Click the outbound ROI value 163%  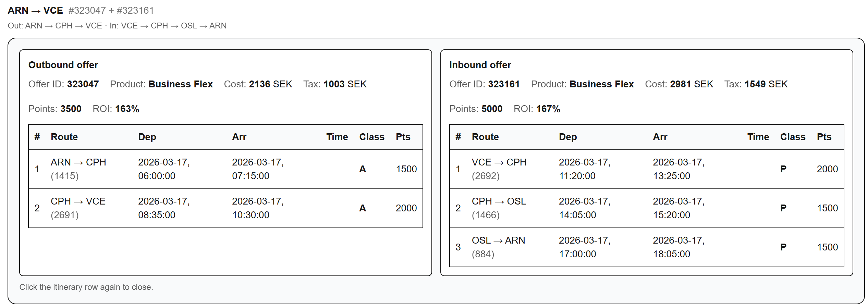pyautogui.click(x=127, y=109)
